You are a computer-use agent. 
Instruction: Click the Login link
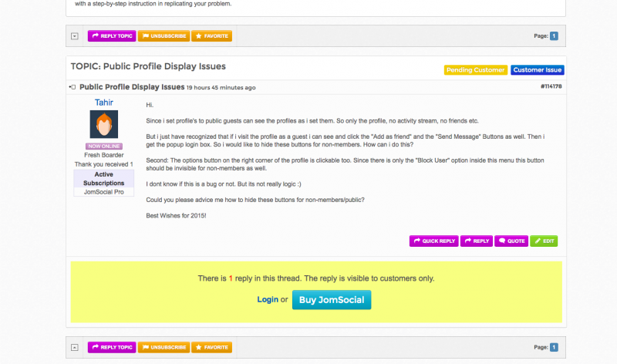[268, 299]
